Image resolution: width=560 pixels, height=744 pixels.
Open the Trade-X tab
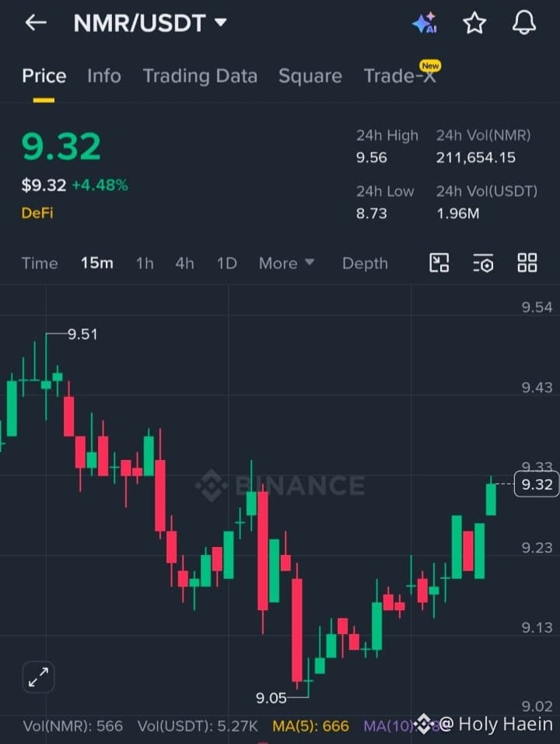[400, 76]
